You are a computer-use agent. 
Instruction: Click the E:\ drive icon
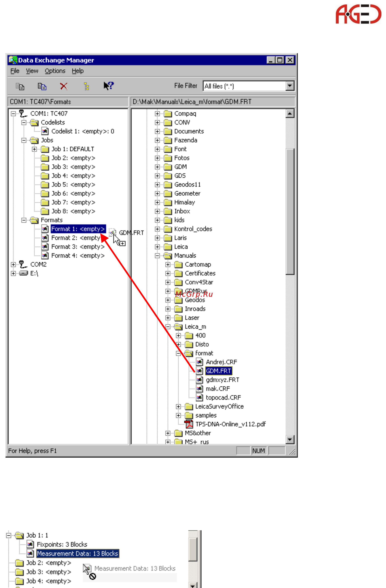[24, 273]
